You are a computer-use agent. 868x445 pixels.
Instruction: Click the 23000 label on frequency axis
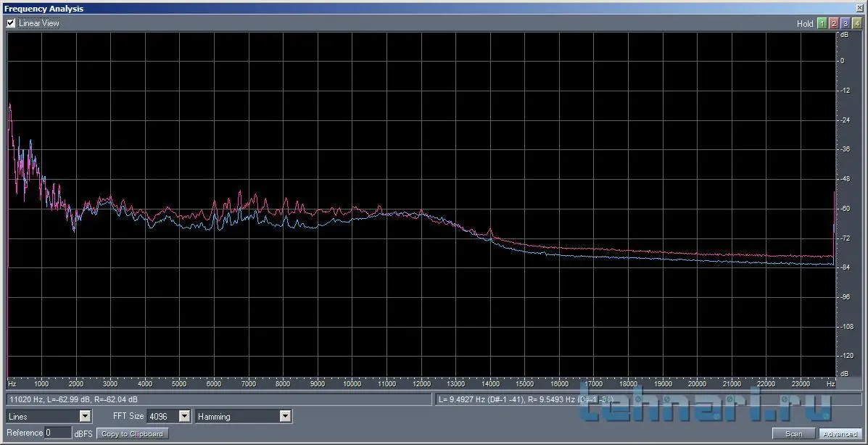pos(801,383)
